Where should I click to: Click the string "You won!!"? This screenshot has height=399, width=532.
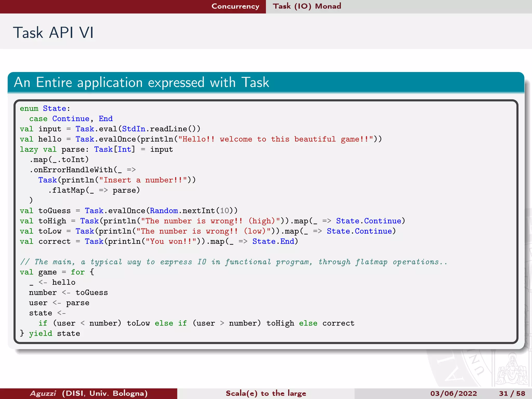pos(171,242)
